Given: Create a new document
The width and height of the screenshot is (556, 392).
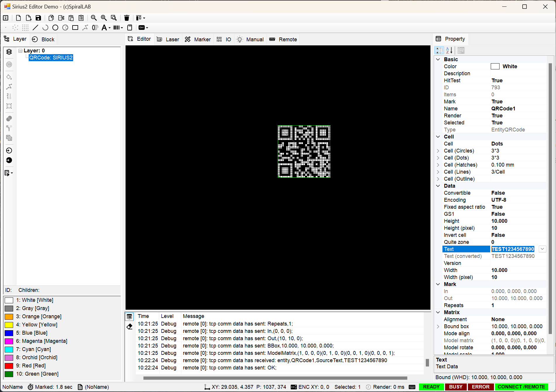Looking at the screenshot, I should pos(18,18).
